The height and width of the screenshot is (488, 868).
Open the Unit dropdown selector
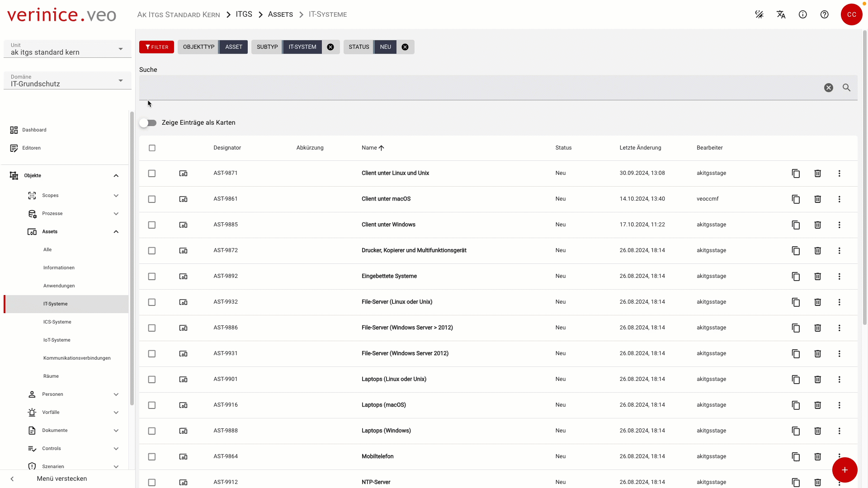pos(67,49)
